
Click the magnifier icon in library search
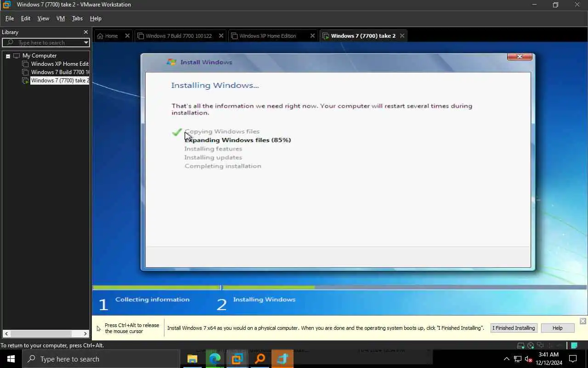click(10, 42)
